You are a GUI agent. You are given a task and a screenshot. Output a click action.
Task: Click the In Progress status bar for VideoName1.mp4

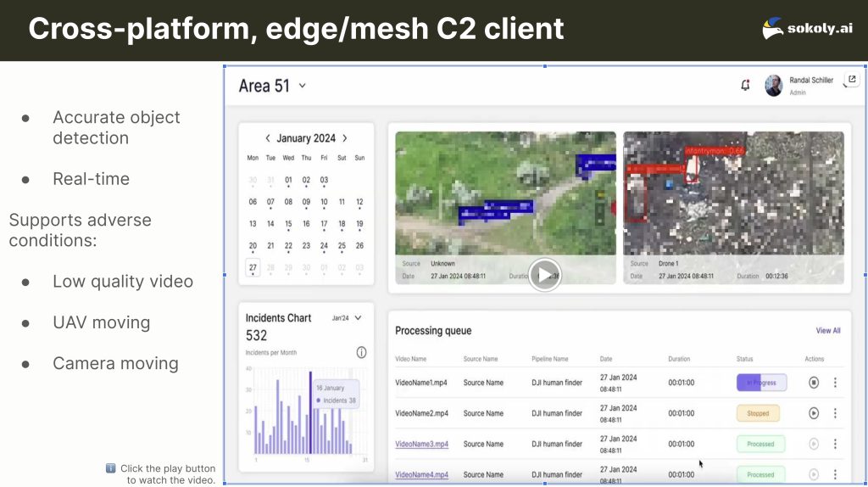tap(761, 383)
